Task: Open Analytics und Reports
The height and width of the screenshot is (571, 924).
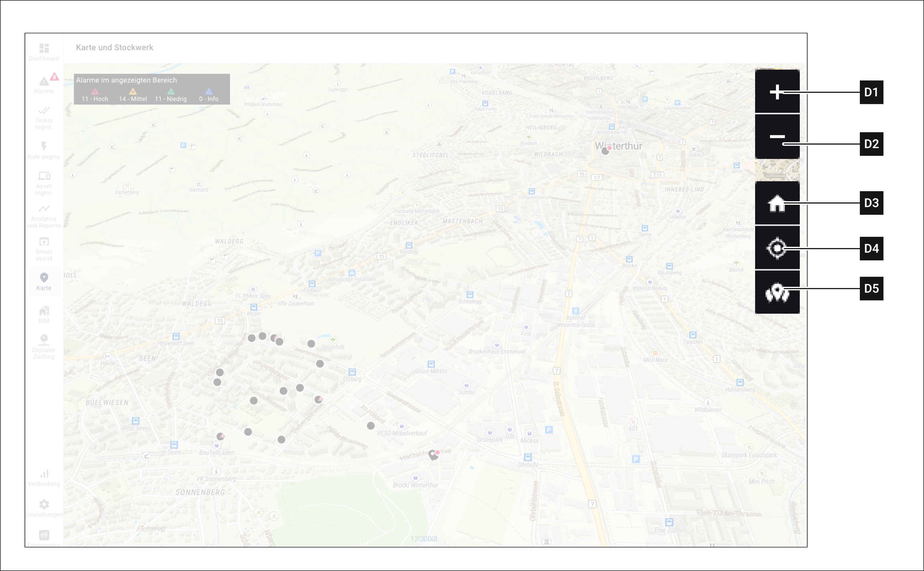Action: (x=44, y=216)
